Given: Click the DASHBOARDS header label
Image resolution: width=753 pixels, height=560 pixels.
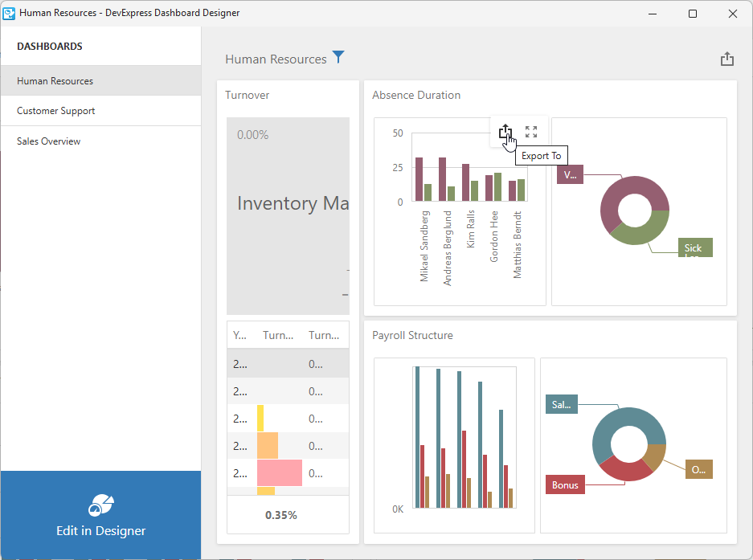Looking at the screenshot, I should click(x=51, y=46).
